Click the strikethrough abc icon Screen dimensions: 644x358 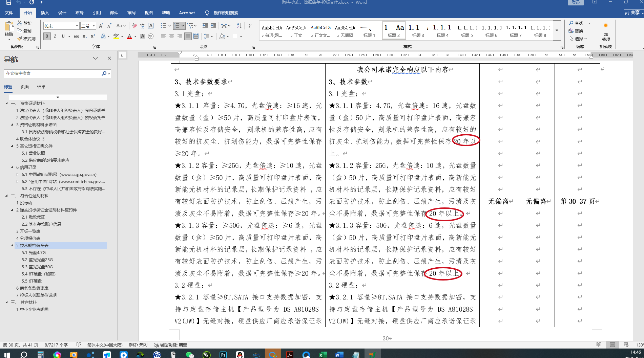click(x=77, y=36)
